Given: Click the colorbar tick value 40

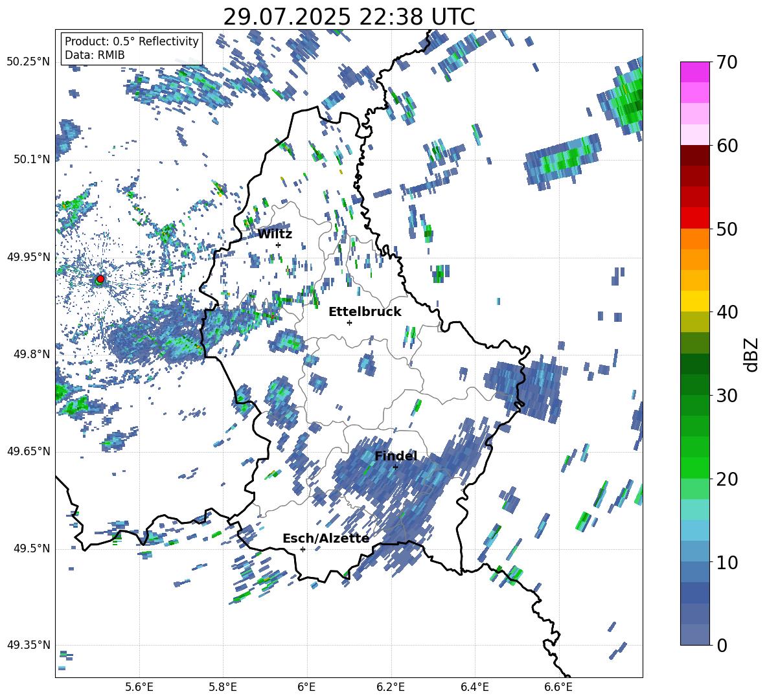Looking at the screenshot, I should pos(727,312).
